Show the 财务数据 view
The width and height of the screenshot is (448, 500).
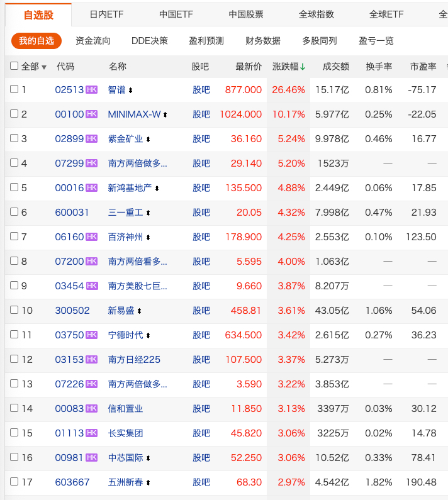pyautogui.click(x=262, y=41)
